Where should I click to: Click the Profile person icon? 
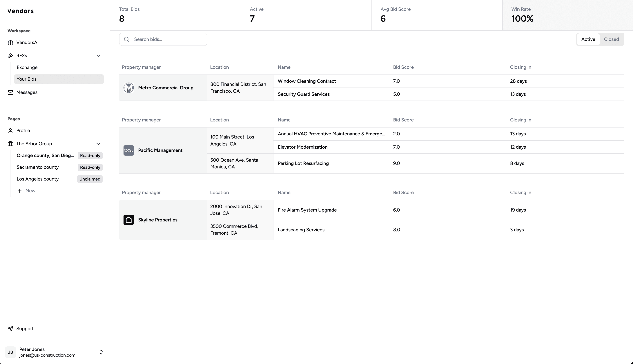(10, 130)
